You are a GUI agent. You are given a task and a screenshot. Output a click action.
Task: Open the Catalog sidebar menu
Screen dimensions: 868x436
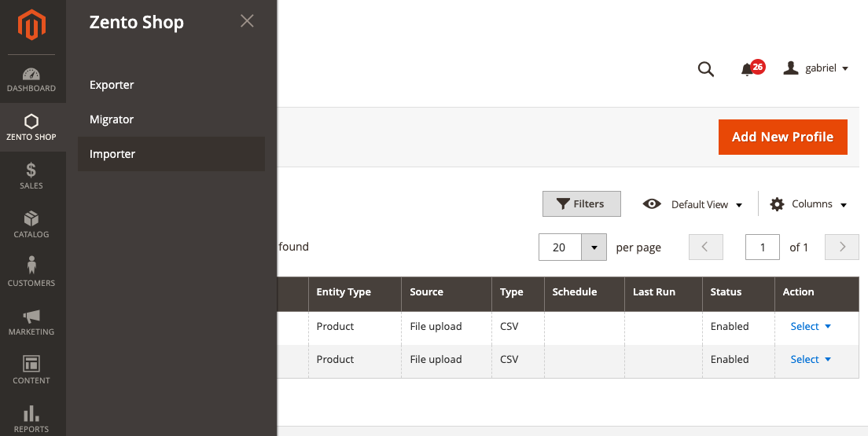(31, 225)
